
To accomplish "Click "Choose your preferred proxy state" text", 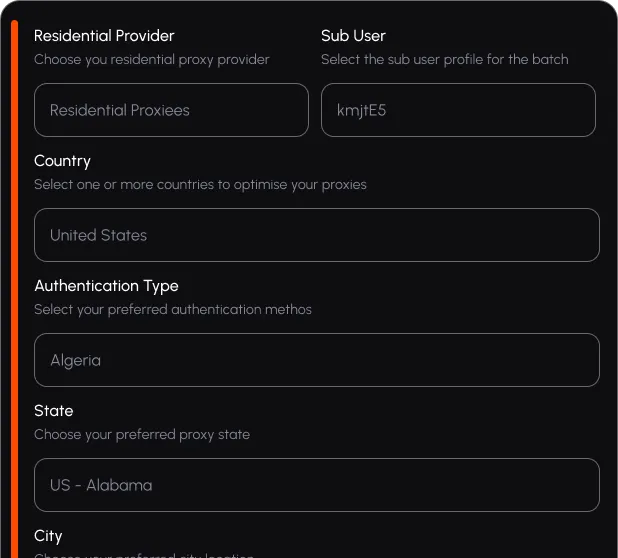I will click(142, 435).
